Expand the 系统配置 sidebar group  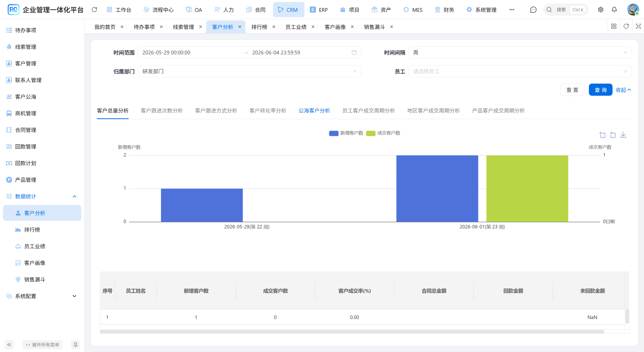42,296
